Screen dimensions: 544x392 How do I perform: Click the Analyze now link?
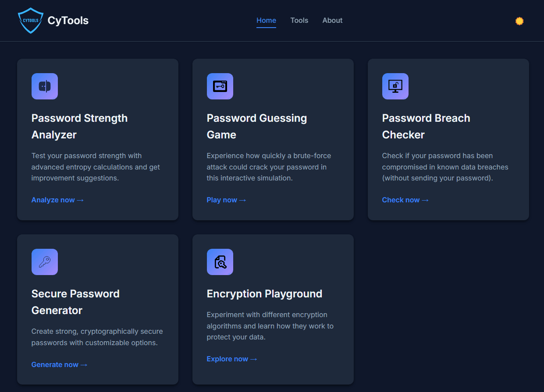coord(57,200)
